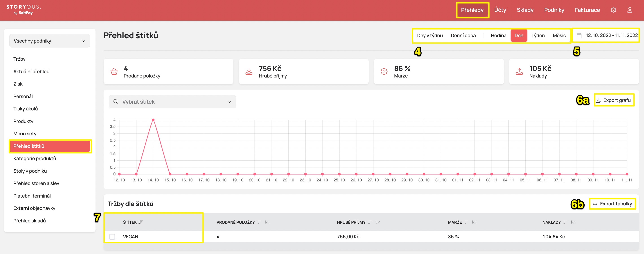Click the sort icon next to ŠTÍTEK
This screenshot has height=254, width=644.
140,222
